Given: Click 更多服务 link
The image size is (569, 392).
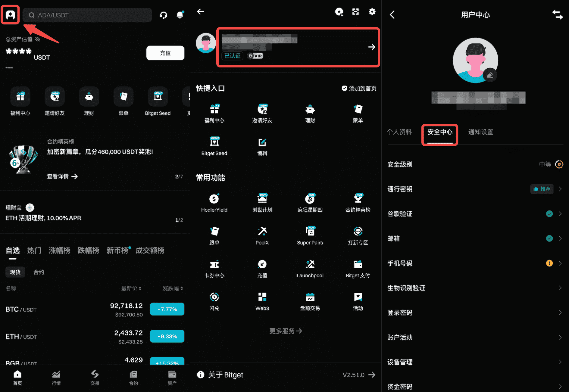Looking at the screenshot, I should click(x=286, y=331).
